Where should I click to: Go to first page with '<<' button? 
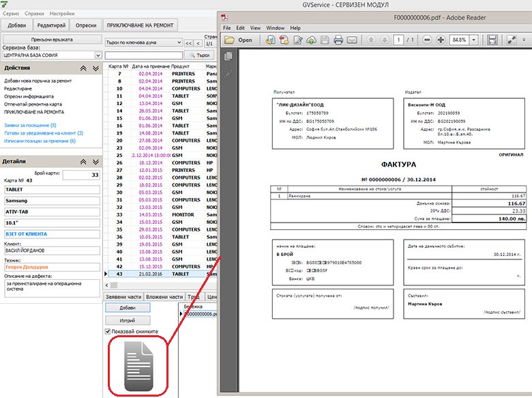[189, 43]
